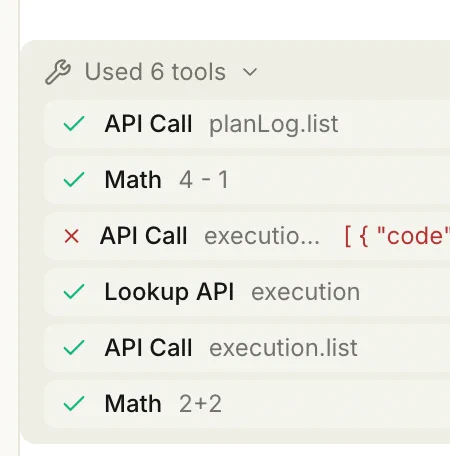Click the execution.list method name
Screen dimensions: 450x456
(283, 348)
